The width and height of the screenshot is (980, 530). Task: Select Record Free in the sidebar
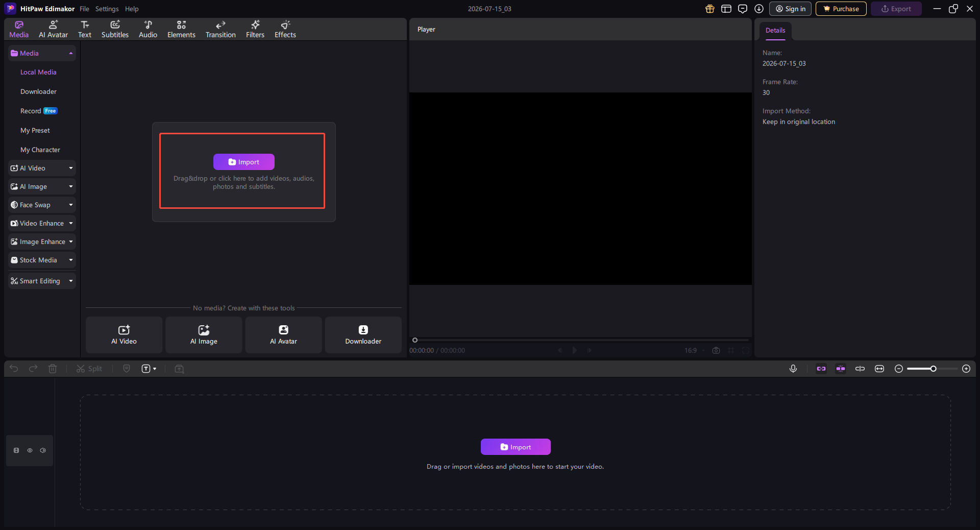click(x=39, y=111)
